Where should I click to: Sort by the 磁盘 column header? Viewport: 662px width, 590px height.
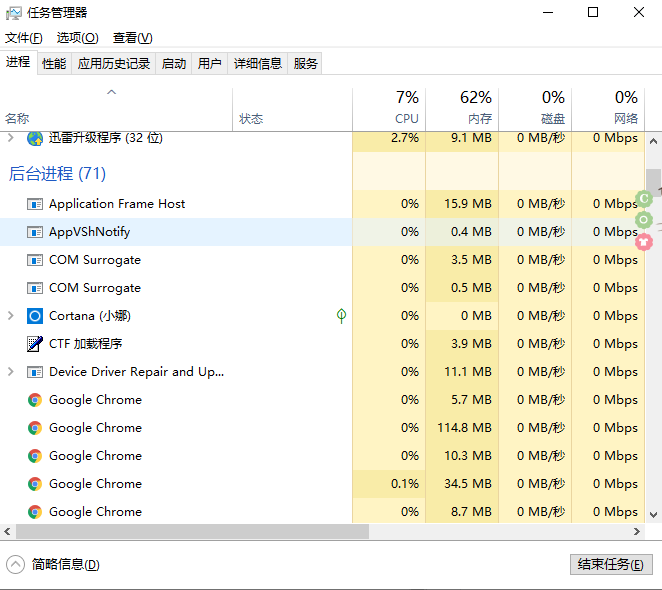click(x=535, y=109)
